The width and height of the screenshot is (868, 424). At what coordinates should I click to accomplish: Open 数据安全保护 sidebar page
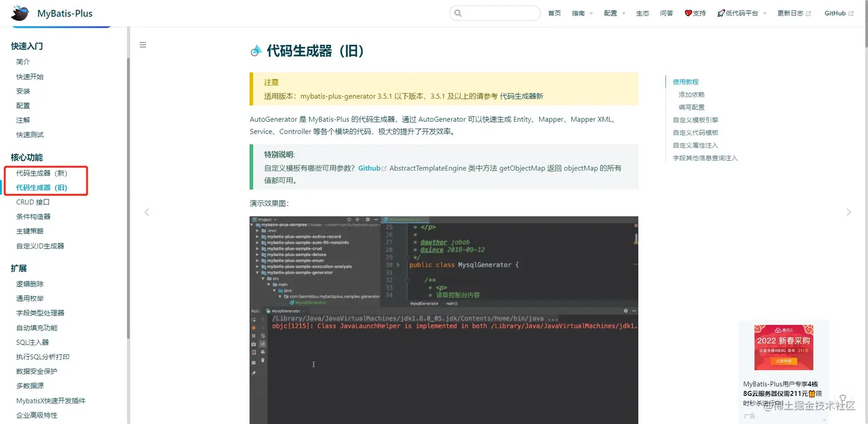37,371
